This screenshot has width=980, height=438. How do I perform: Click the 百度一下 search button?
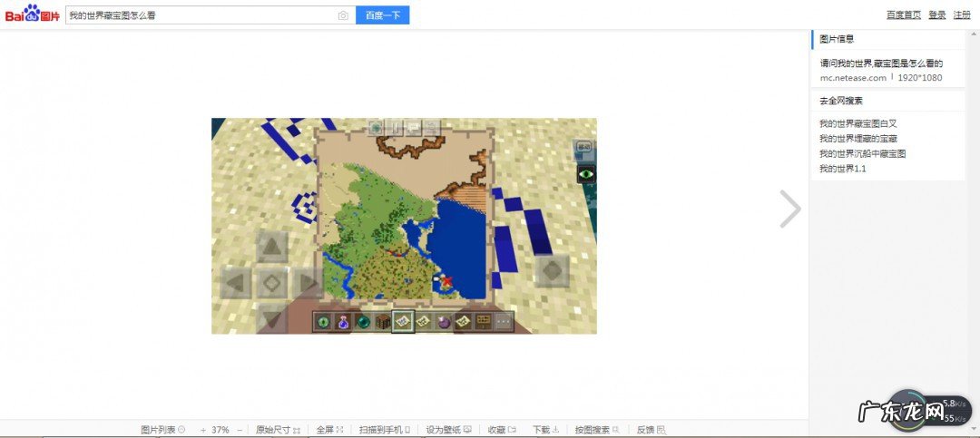coord(383,15)
